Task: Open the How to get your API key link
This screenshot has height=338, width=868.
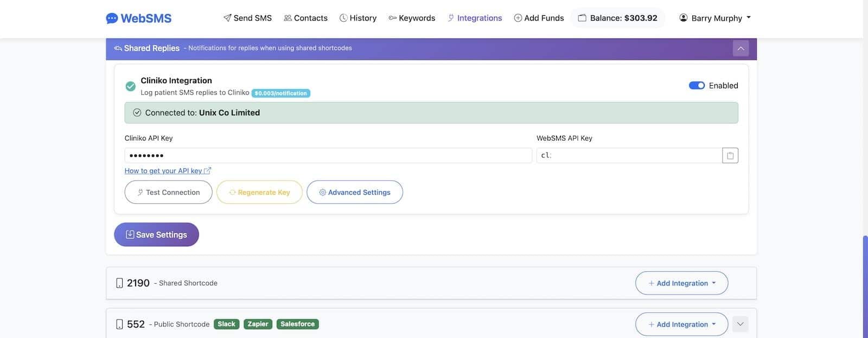Action: pos(163,171)
